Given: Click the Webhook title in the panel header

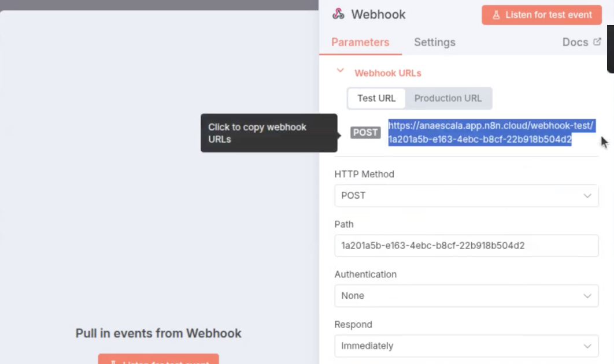Looking at the screenshot, I should tap(378, 14).
